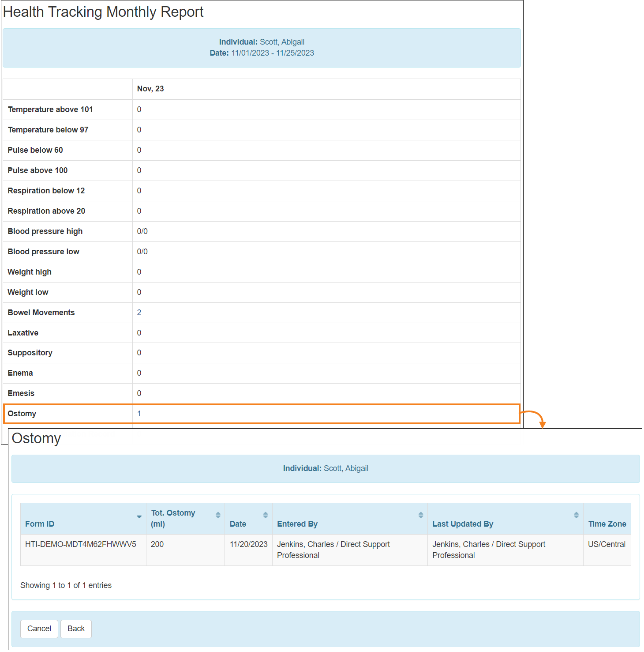644x652 pixels.
Task: Click the Entered By column header
Action: pos(350,519)
